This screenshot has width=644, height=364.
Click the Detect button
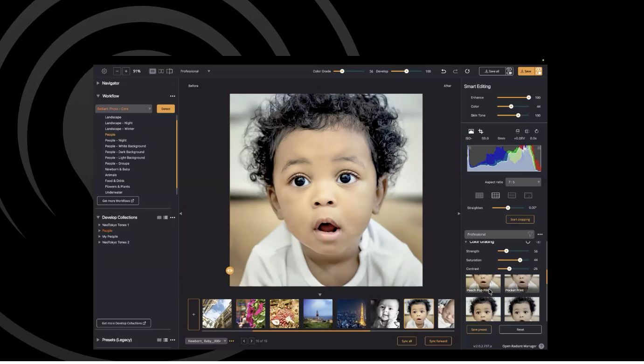click(x=166, y=109)
